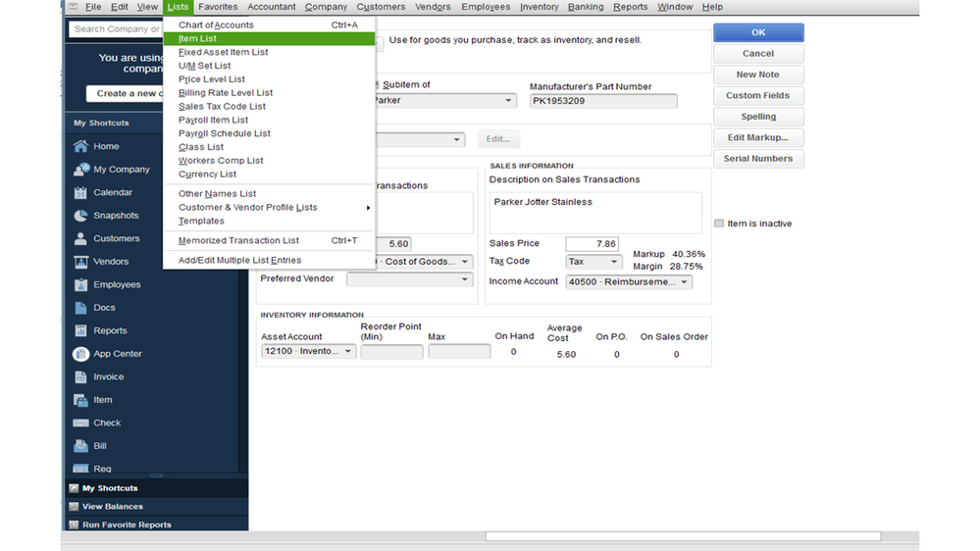Image resolution: width=980 pixels, height=551 pixels.
Task: Click the Customers person icon
Action: 80,238
